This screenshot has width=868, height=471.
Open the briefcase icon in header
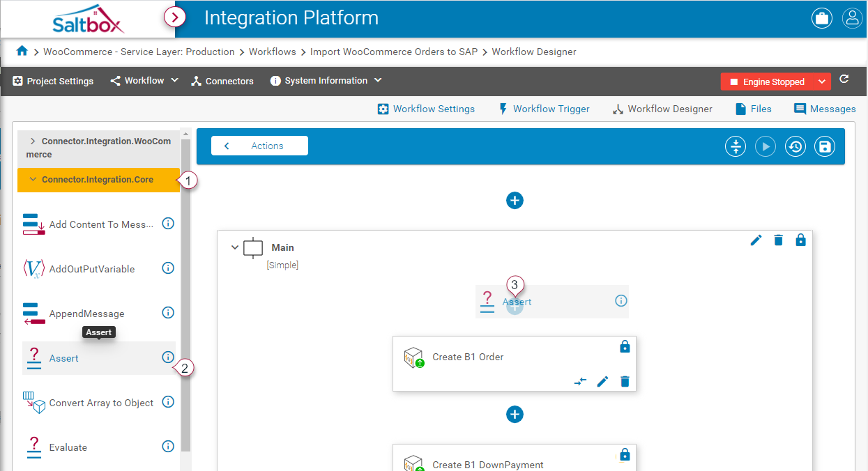coord(822,18)
